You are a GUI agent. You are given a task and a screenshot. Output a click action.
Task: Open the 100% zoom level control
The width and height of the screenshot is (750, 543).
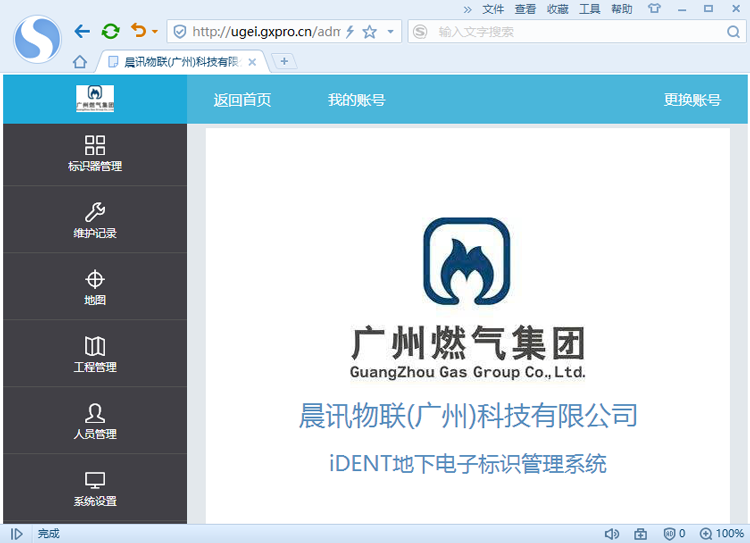click(722, 534)
